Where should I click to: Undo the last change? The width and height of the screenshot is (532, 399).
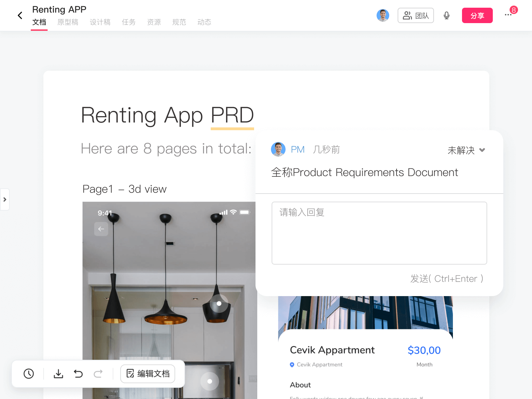coord(78,374)
